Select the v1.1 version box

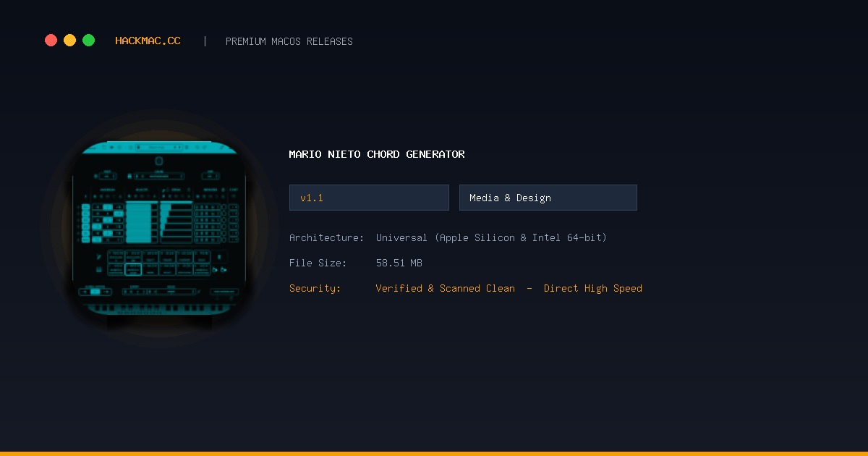tap(369, 198)
